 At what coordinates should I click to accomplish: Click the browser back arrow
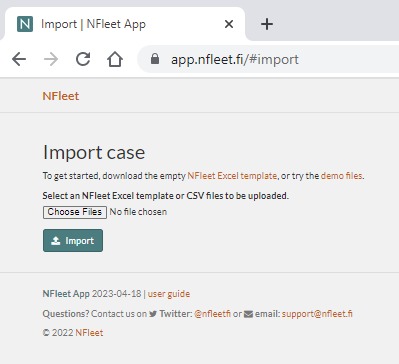click(x=19, y=59)
